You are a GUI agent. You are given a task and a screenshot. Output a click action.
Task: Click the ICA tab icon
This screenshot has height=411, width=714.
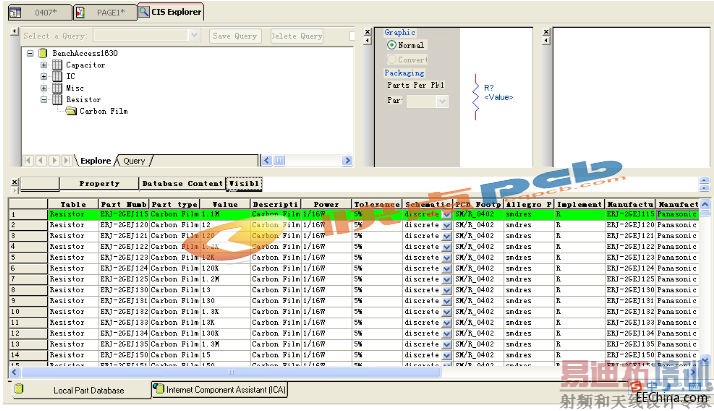(x=158, y=389)
